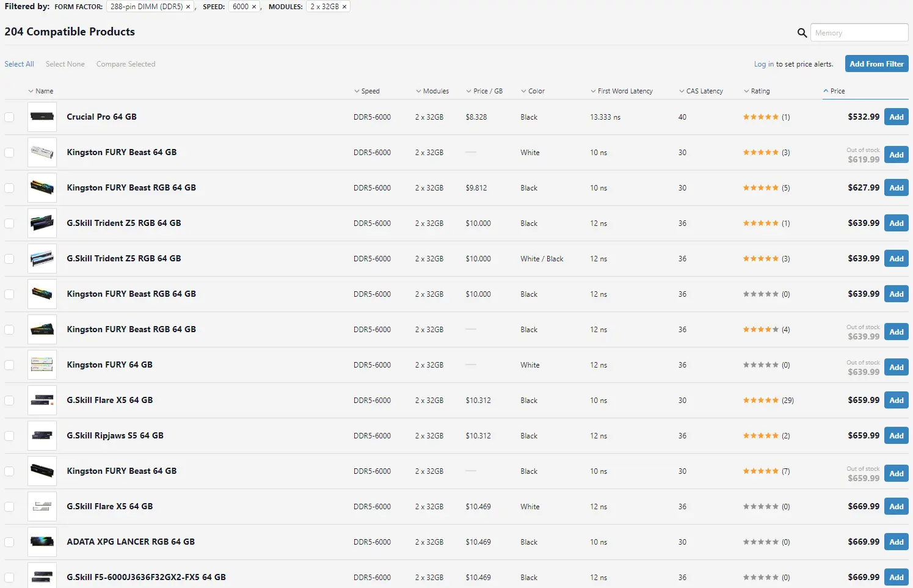The height and width of the screenshot is (588, 913).
Task: Add the Crucial Pro 64 GB memory
Action: coord(896,117)
